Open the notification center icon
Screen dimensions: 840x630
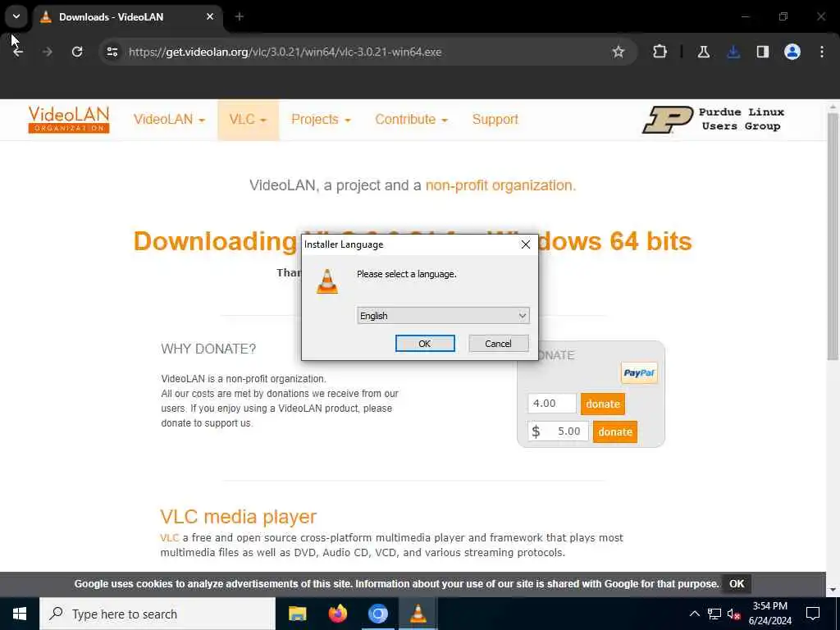point(813,614)
